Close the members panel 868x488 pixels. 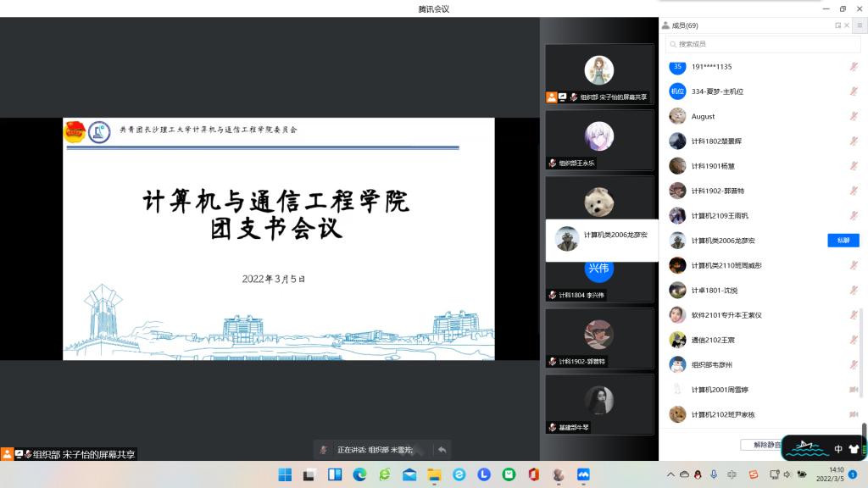point(849,25)
